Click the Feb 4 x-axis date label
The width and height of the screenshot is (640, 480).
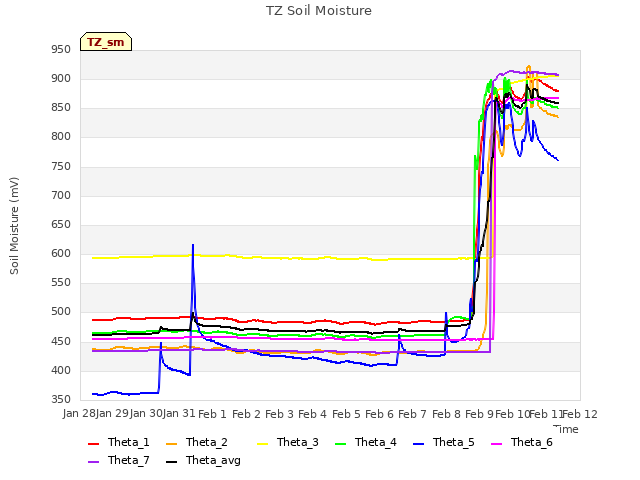pyautogui.click(x=312, y=414)
